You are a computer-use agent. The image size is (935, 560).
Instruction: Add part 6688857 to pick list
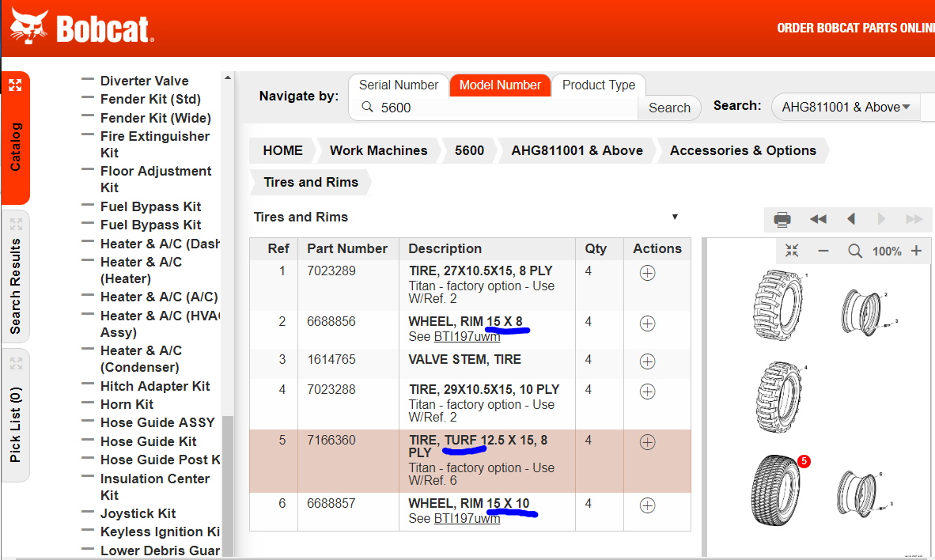[x=648, y=505]
